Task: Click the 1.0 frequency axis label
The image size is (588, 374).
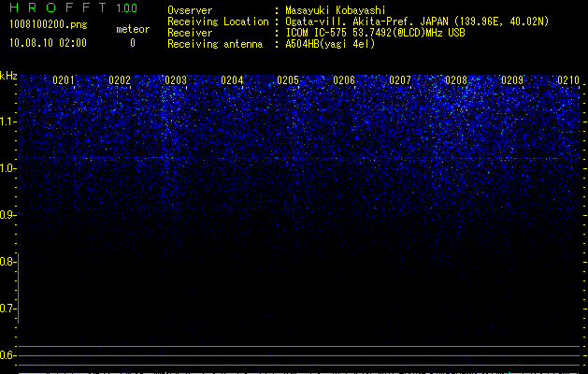Action: point(7,168)
